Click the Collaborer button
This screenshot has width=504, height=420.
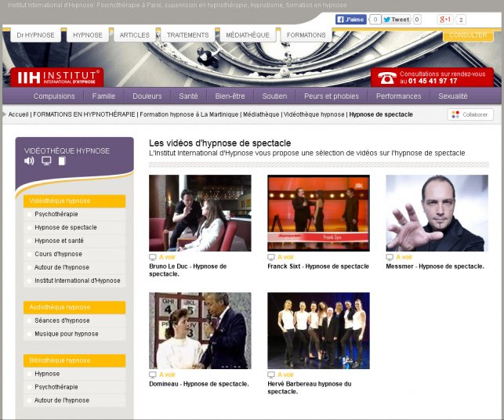(470, 114)
